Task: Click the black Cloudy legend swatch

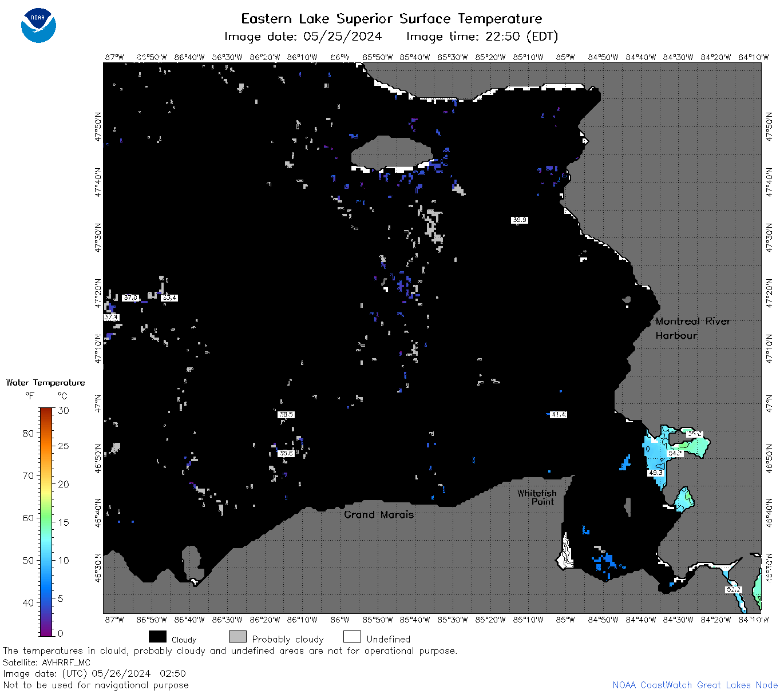Action: (x=157, y=637)
